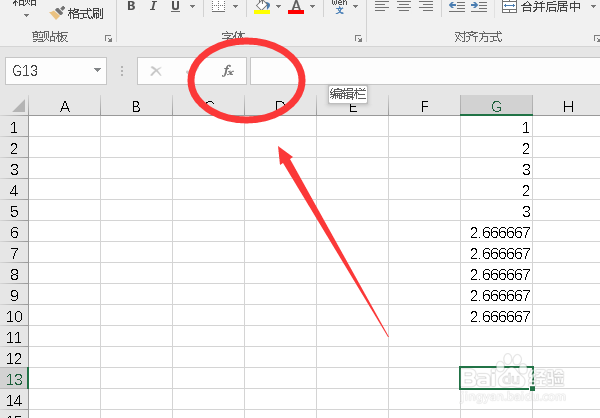Click the Format Painter (格式刷) button
Image resolution: width=600 pixels, height=418 pixels.
click(77, 13)
